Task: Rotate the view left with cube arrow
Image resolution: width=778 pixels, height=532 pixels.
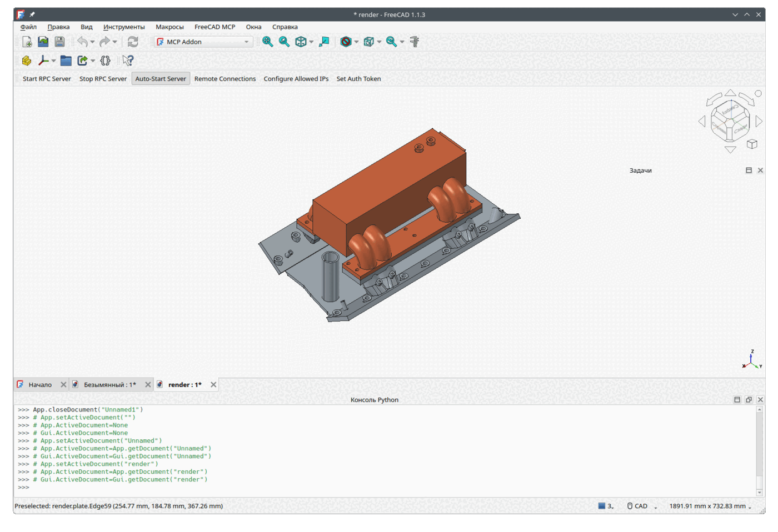Action: pyautogui.click(x=702, y=121)
